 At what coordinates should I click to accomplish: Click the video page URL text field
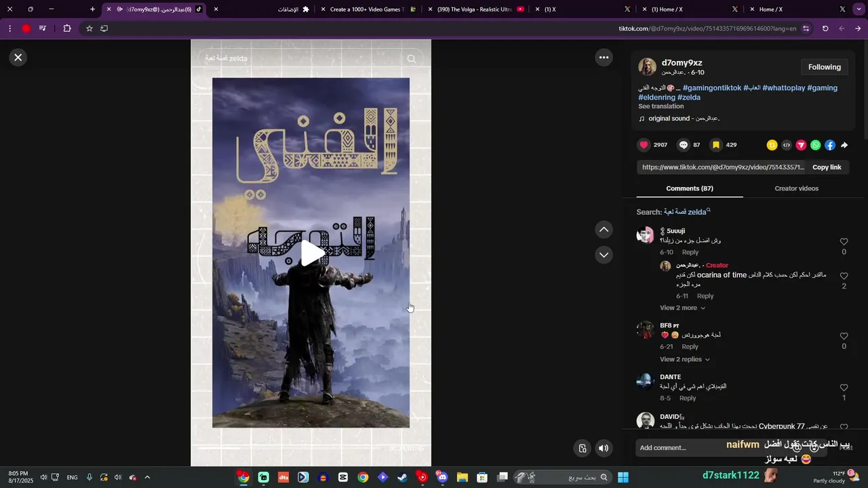click(x=721, y=167)
